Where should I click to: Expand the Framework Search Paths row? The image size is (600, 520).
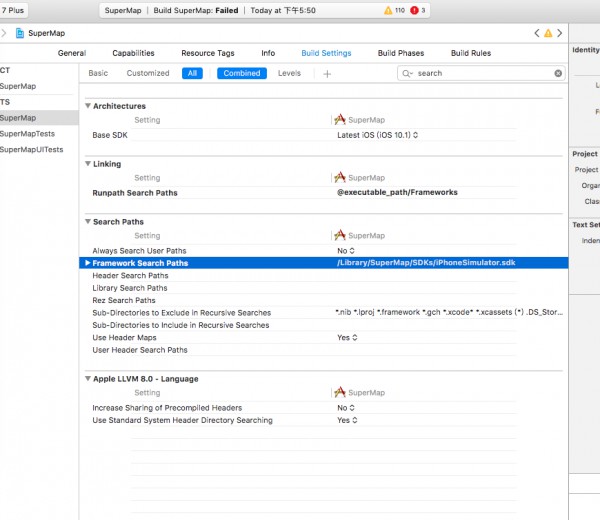[88, 263]
